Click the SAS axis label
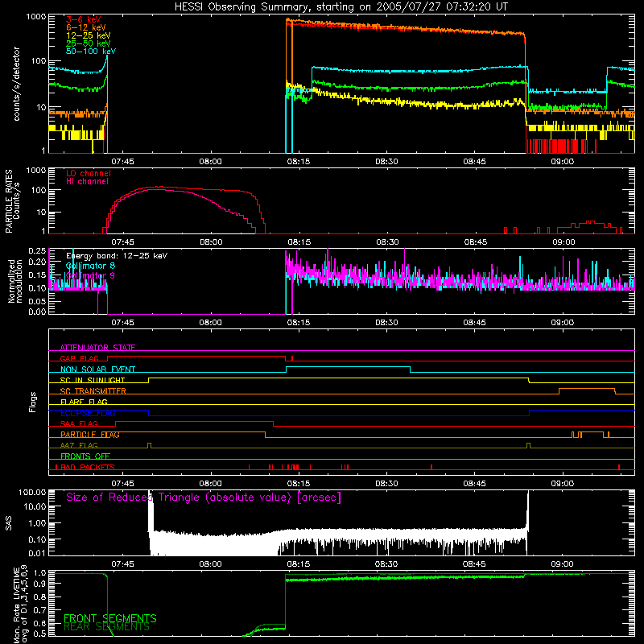Viewport: 644px width, 644px height. 9,523
